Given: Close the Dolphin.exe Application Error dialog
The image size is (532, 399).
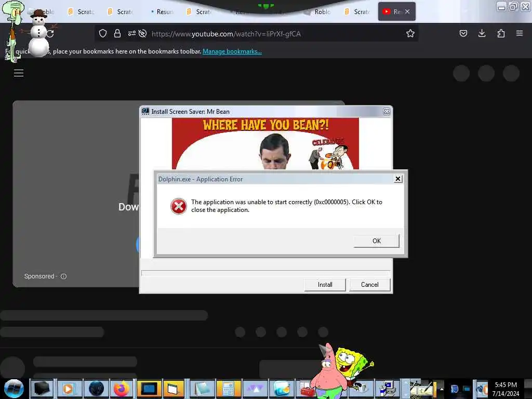Looking at the screenshot, I should pos(398,179).
